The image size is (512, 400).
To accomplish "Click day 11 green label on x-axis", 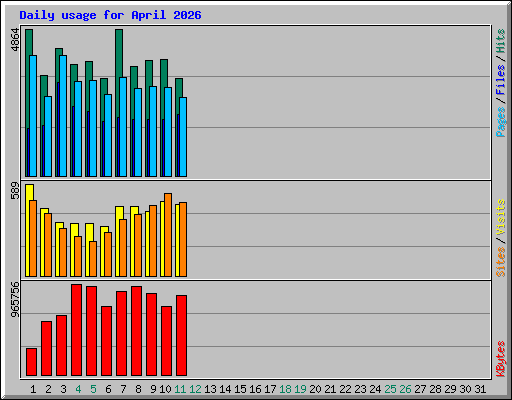I will pos(180,389).
